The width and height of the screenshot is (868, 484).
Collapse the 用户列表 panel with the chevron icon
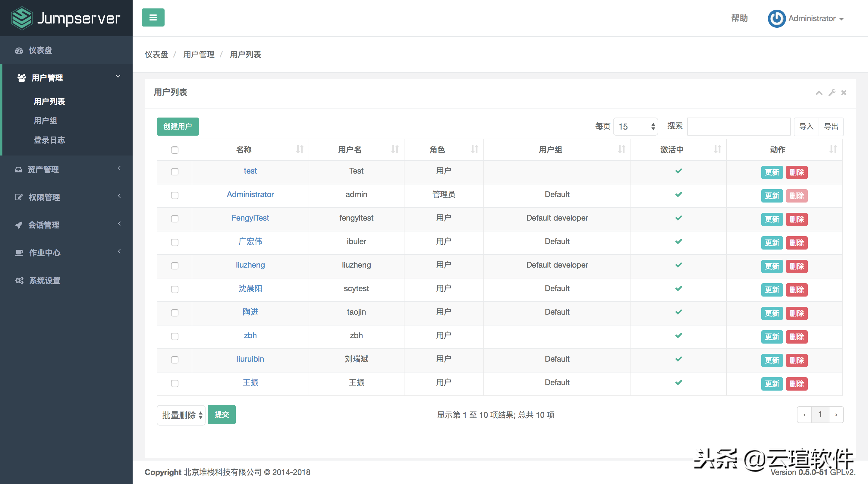819,93
